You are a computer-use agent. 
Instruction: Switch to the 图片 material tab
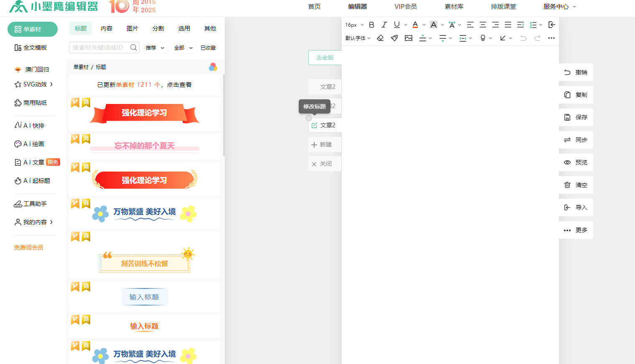[x=132, y=28]
